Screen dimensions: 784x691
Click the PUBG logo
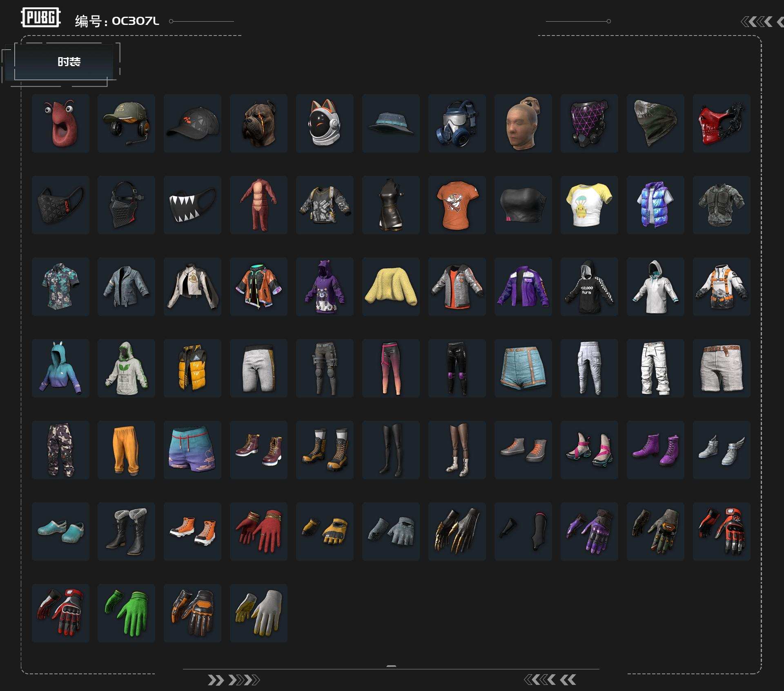[x=41, y=18]
